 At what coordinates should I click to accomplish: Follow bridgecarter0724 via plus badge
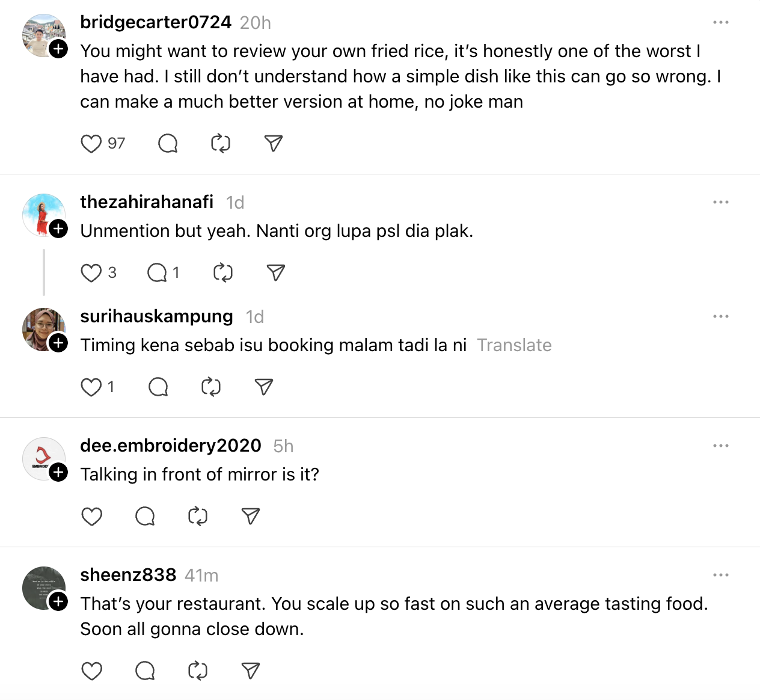pos(58,49)
